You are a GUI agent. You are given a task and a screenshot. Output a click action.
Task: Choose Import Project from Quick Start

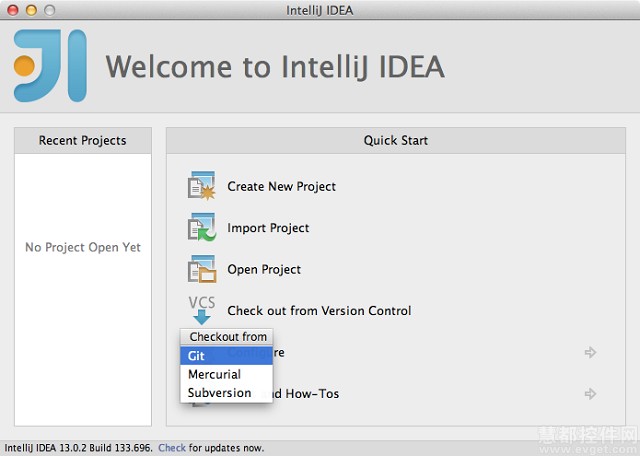(x=268, y=228)
